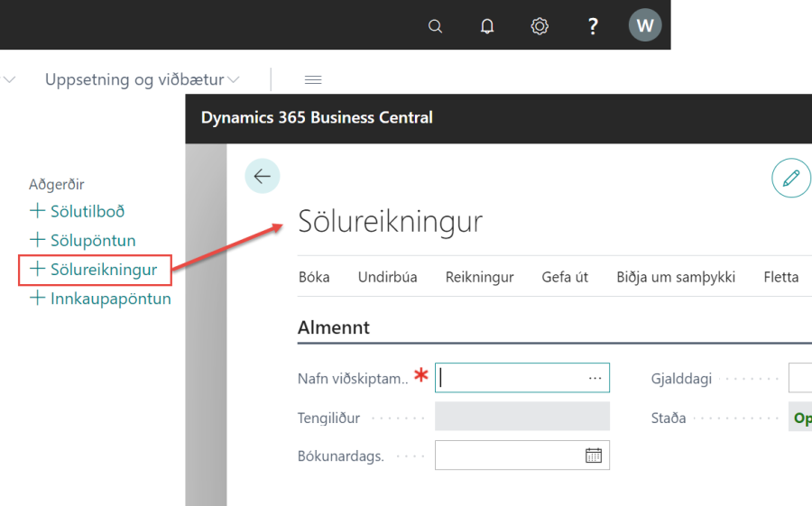812x506 pixels.
Task: Click the pencil edit icon
Action: click(791, 179)
